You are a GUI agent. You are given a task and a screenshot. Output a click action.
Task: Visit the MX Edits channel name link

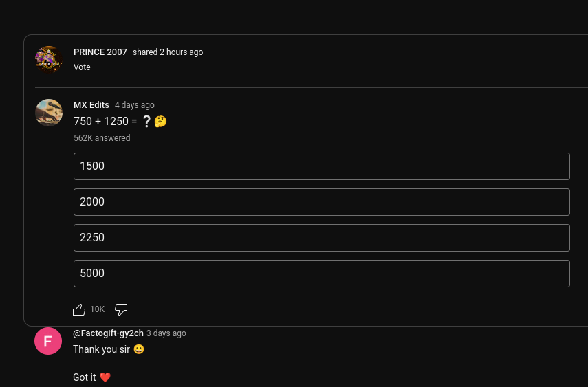click(x=91, y=105)
